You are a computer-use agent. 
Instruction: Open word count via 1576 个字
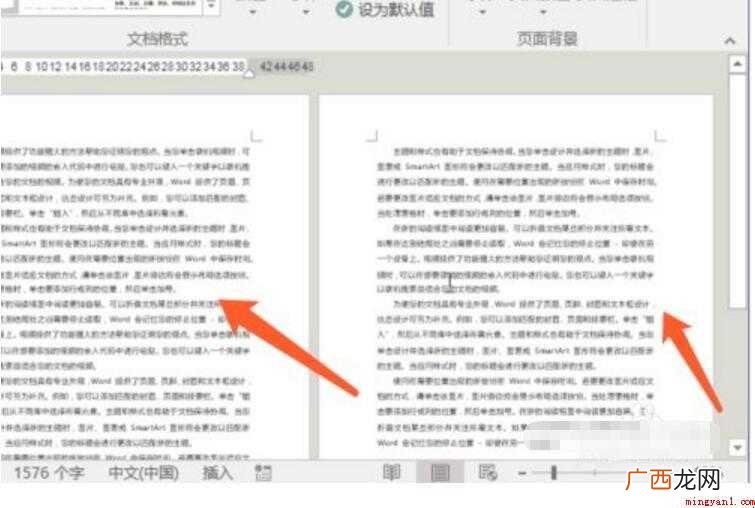pyautogui.click(x=48, y=472)
